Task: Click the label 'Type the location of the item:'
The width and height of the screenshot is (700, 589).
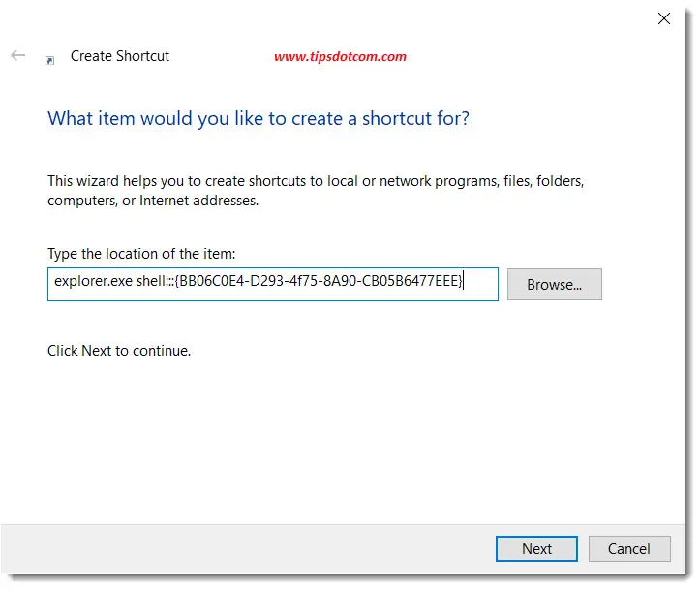Action: coord(141,254)
